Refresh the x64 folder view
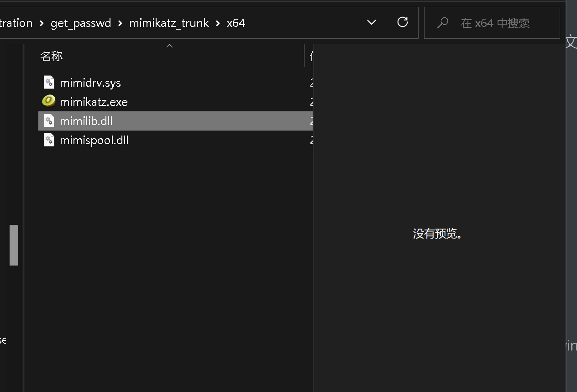577x392 pixels. point(403,22)
